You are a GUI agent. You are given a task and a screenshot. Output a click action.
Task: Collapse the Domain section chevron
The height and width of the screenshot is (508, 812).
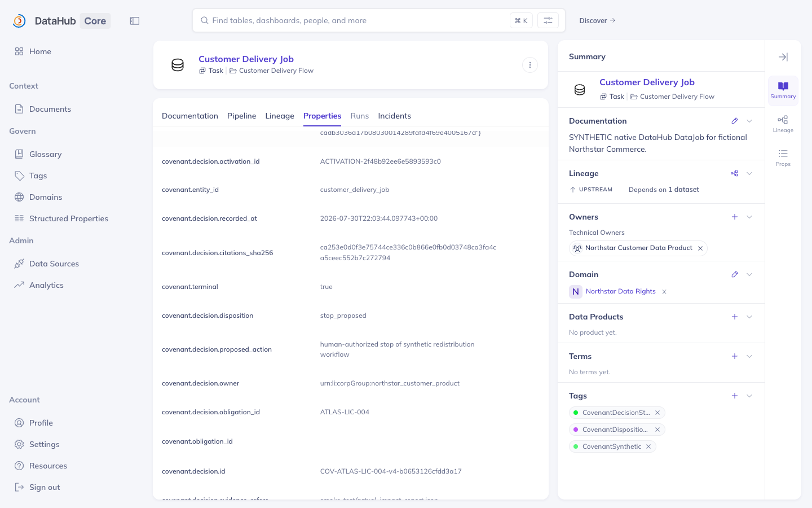[x=749, y=274]
